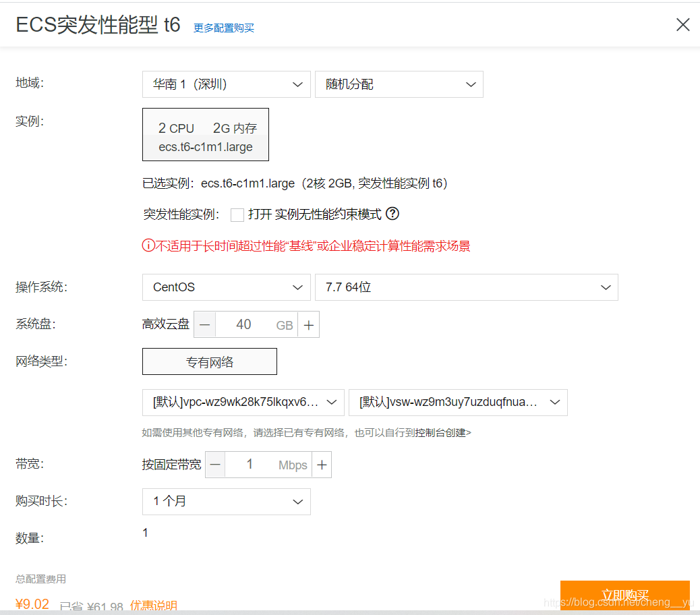Viewport: 700px width, 615px height.
Task: Increase system disk size with plus
Action: (x=308, y=324)
